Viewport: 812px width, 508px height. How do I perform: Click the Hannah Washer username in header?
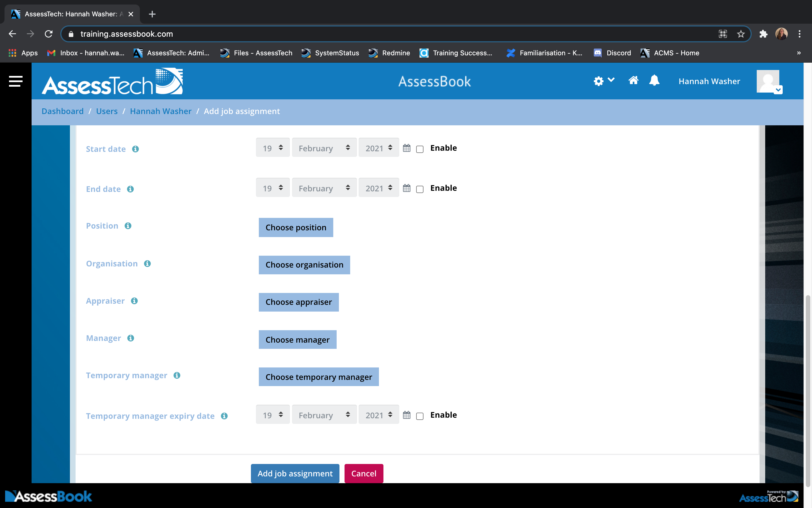[709, 81]
